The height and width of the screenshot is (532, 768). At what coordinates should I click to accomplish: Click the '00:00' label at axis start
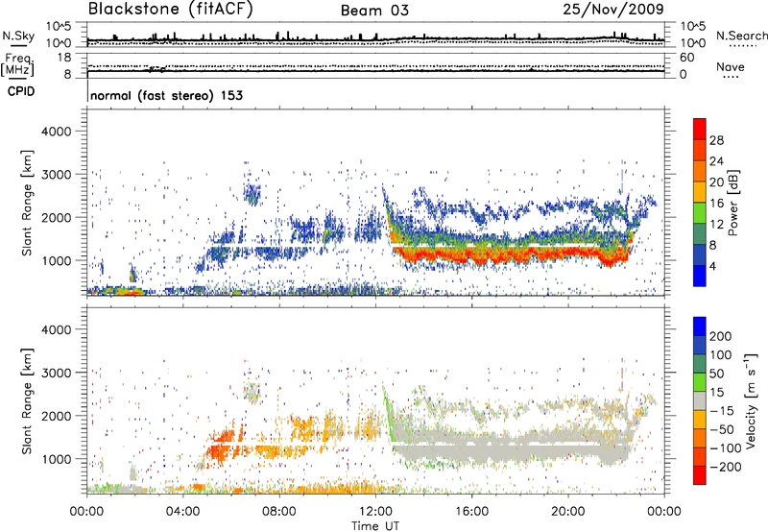(87, 512)
